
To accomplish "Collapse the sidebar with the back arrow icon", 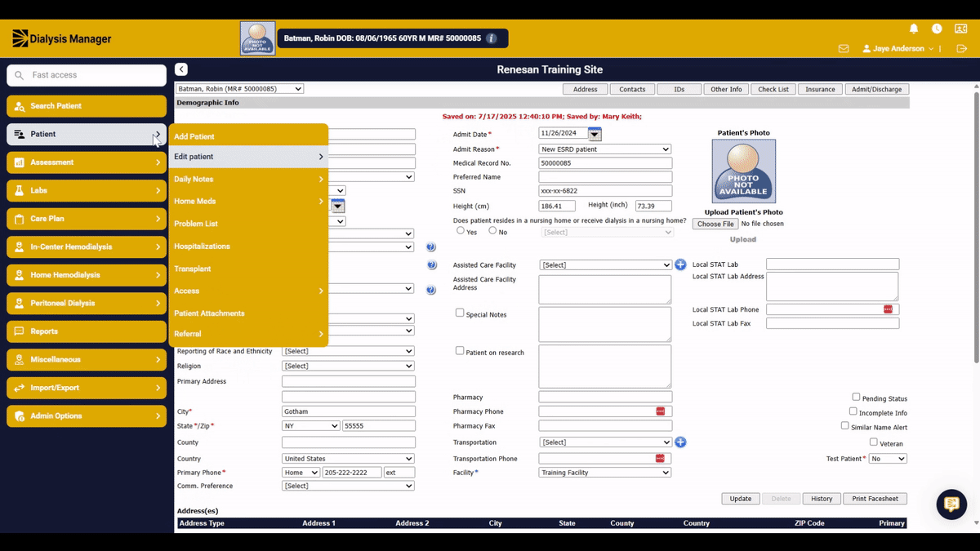I will coord(181,70).
